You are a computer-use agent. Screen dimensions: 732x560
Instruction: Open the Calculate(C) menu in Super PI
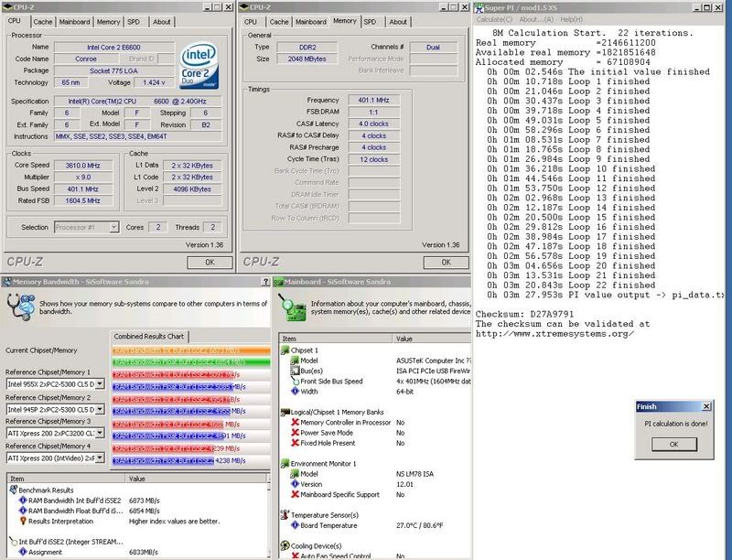(494, 19)
